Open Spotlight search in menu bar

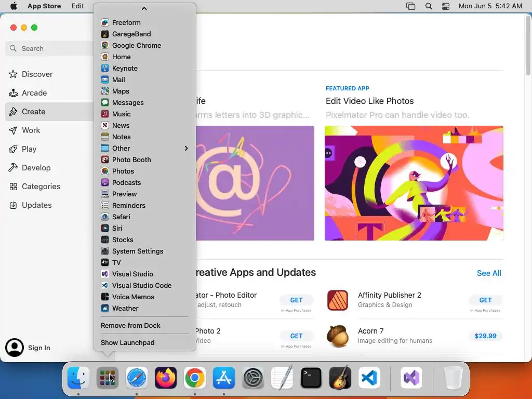pyautogui.click(x=429, y=6)
